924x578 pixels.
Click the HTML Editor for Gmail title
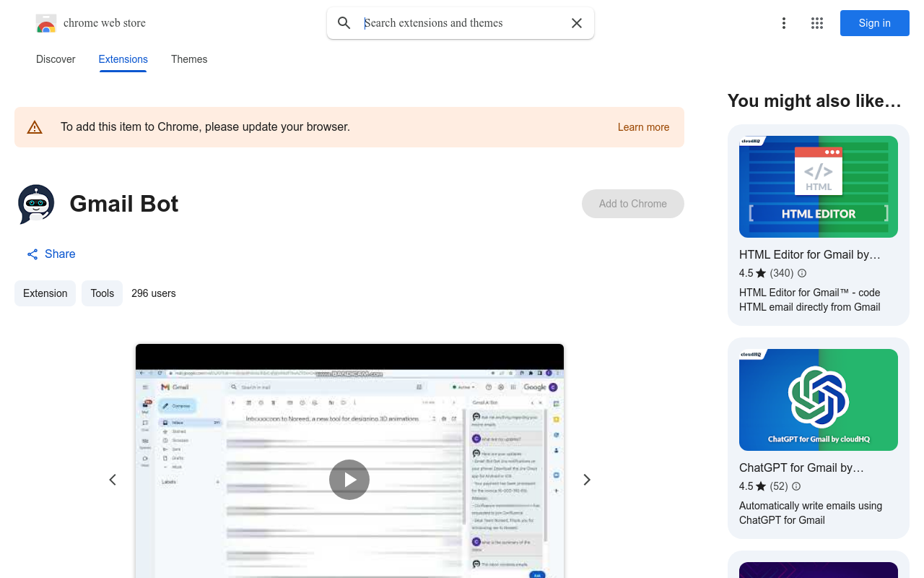(810, 255)
